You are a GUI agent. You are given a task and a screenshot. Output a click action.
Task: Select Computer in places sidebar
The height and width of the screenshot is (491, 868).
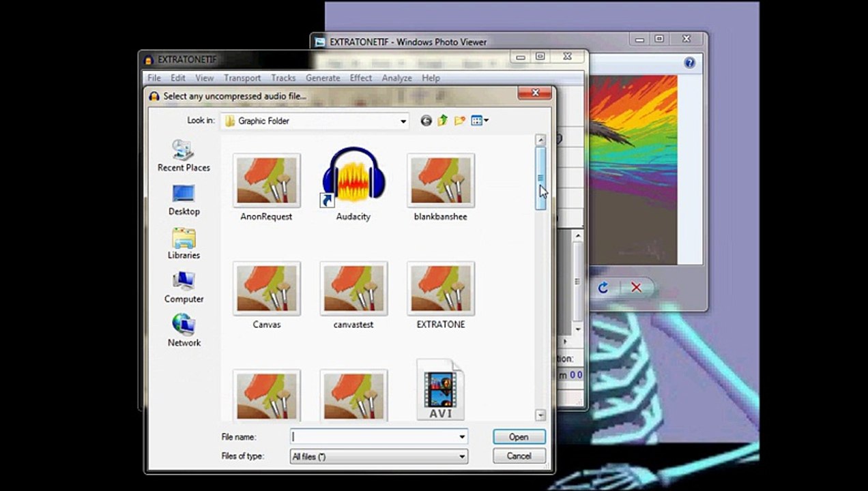click(x=184, y=287)
